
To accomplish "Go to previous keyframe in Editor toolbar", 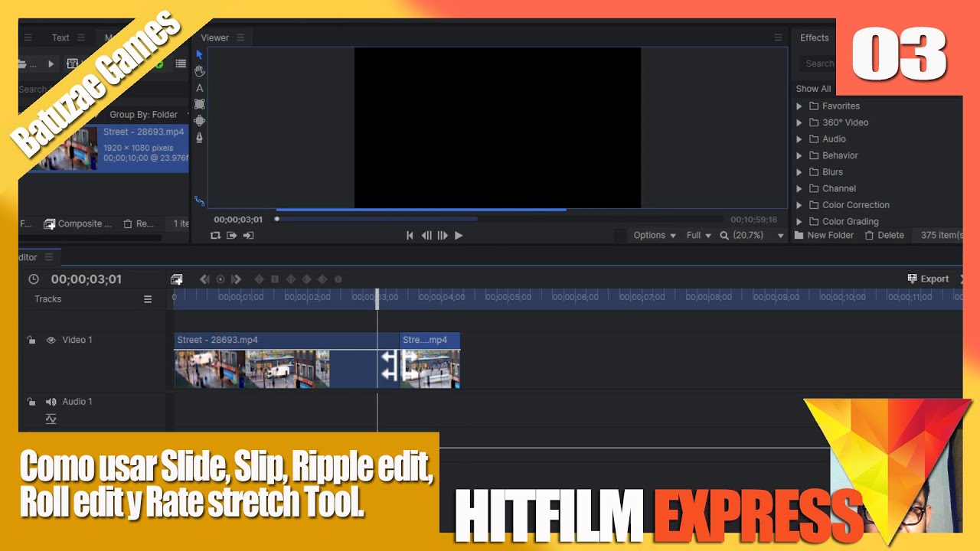I will coord(204,279).
